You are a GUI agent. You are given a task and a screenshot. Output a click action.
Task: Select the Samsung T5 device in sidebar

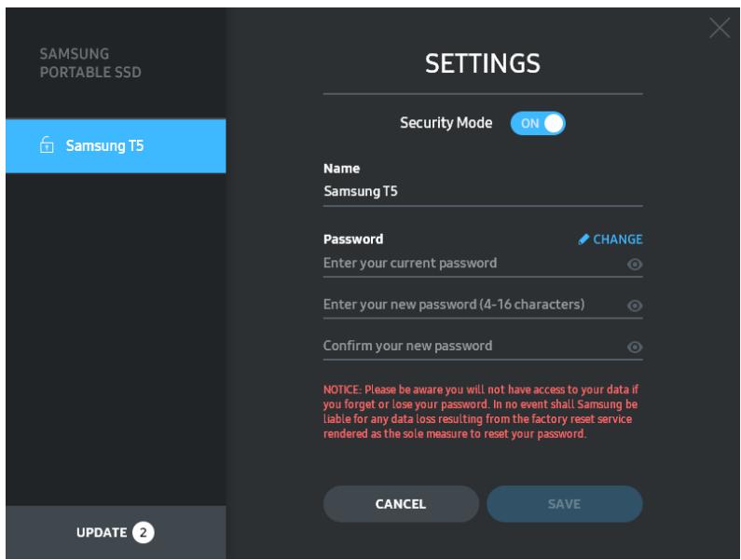113,146
